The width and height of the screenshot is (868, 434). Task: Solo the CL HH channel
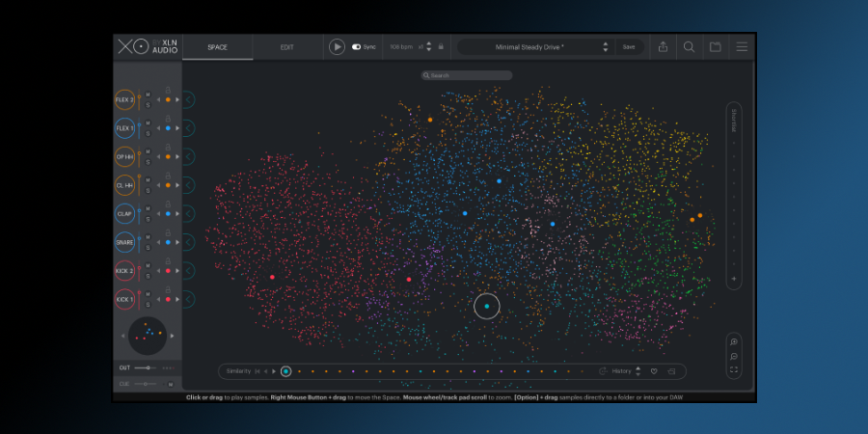148,190
